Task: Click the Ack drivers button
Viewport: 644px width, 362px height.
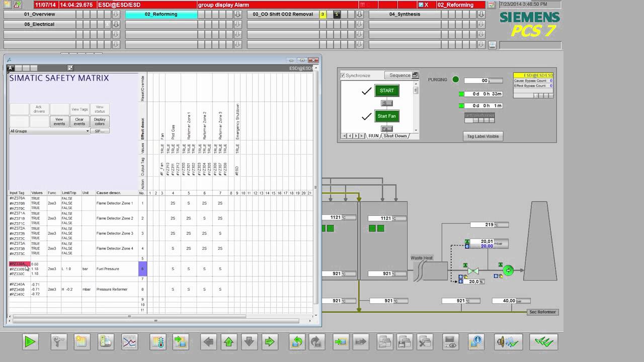Action: (39, 109)
